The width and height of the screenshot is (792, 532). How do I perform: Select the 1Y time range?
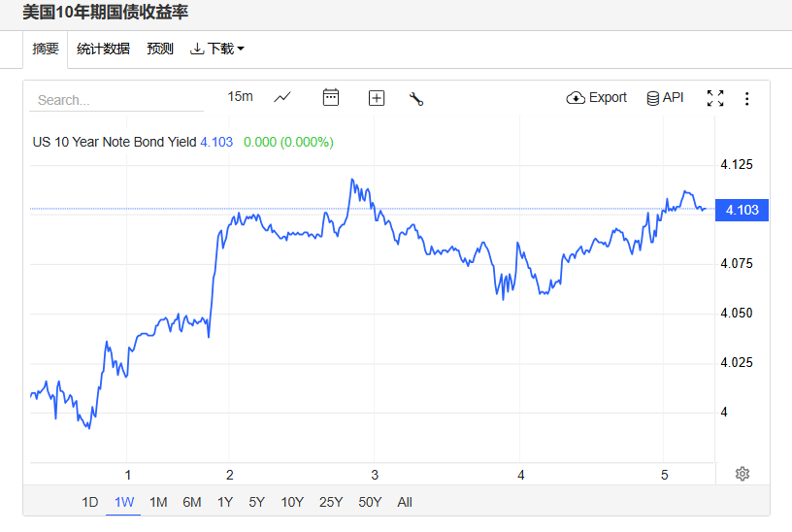pyautogui.click(x=225, y=502)
